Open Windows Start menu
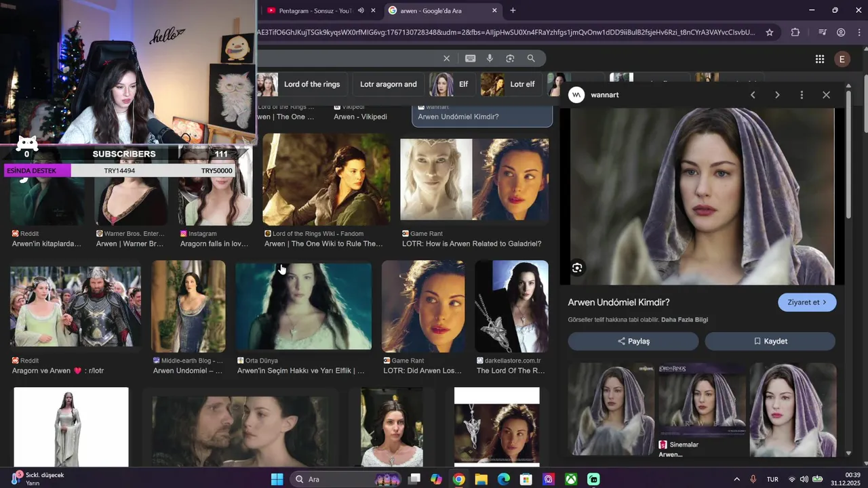Viewport: 868px width, 488px height. tap(277, 479)
